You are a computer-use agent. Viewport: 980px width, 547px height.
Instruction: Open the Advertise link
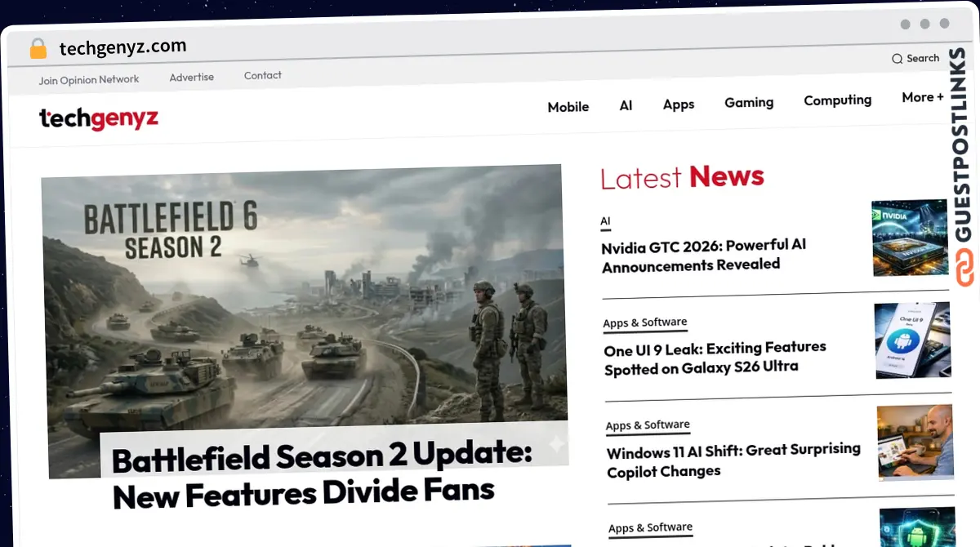point(192,78)
